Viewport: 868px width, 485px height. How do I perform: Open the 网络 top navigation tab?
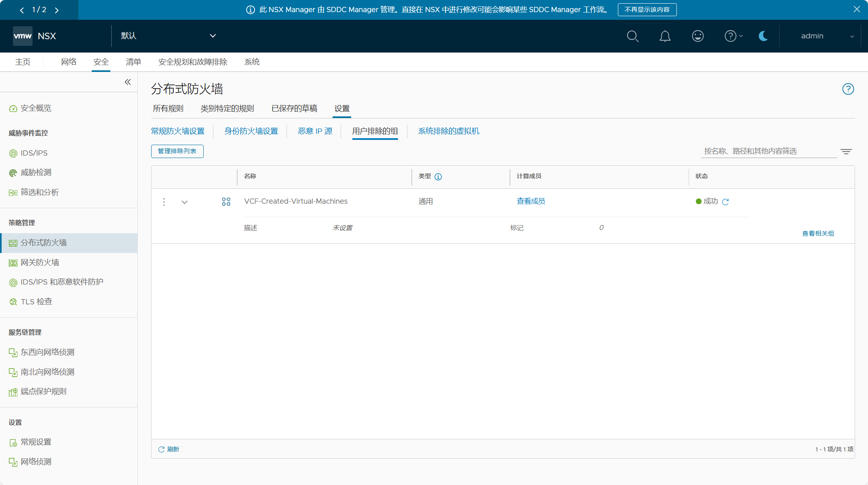tap(69, 62)
